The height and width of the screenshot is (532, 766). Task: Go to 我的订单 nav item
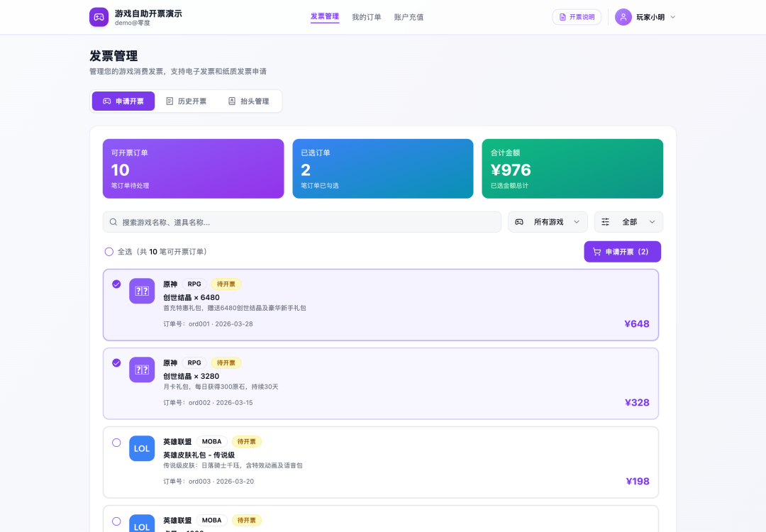(367, 17)
